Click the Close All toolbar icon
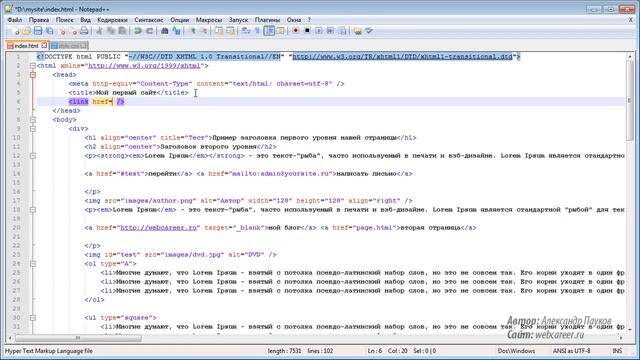This screenshot has height=360, width=640. coord(73,31)
